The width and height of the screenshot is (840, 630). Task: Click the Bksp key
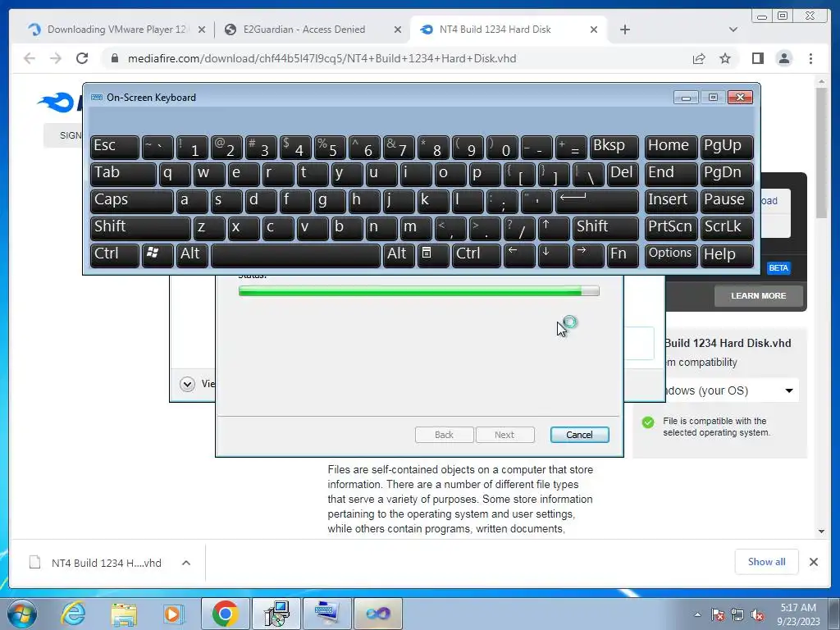click(614, 147)
